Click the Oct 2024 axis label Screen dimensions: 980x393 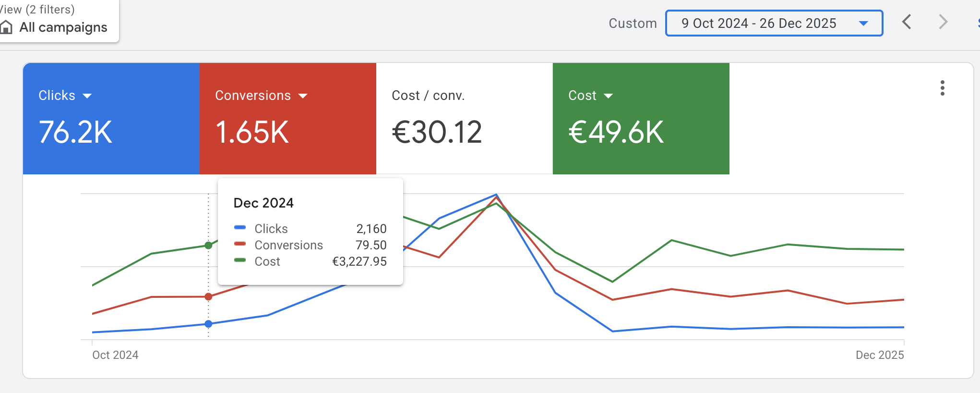click(x=115, y=355)
